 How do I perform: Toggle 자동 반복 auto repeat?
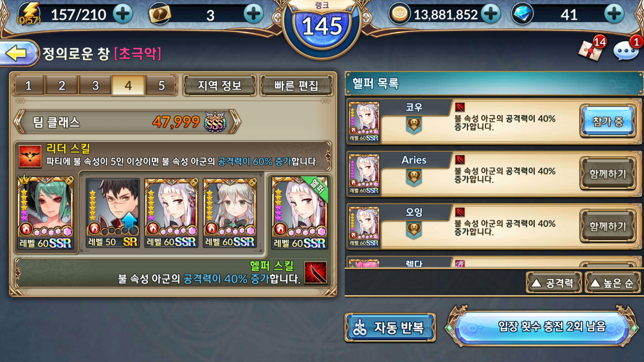[x=390, y=327]
